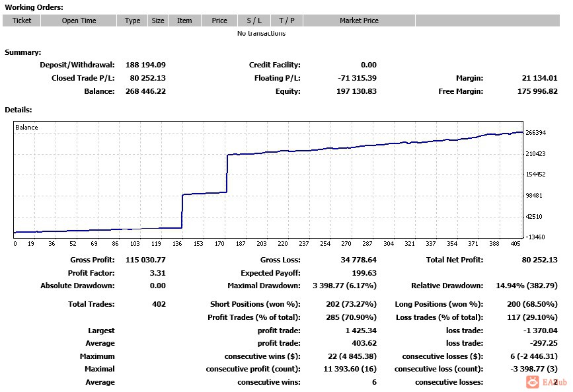The height and width of the screenshot is (392, 573).
Task: Click the Details heading
Action: point(19,110)
